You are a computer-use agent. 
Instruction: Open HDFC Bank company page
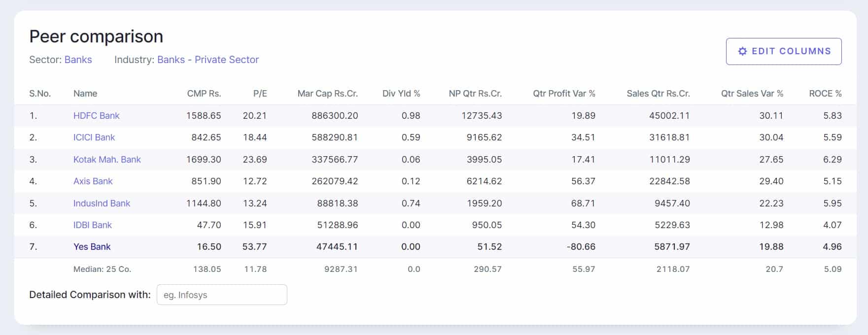[96, 116]
